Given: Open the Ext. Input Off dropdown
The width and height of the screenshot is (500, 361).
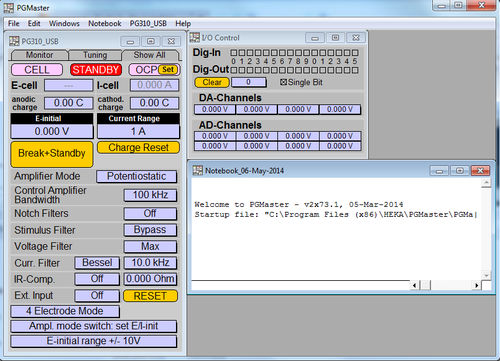Looking at the screenshot, I should [x=97, y=295].
